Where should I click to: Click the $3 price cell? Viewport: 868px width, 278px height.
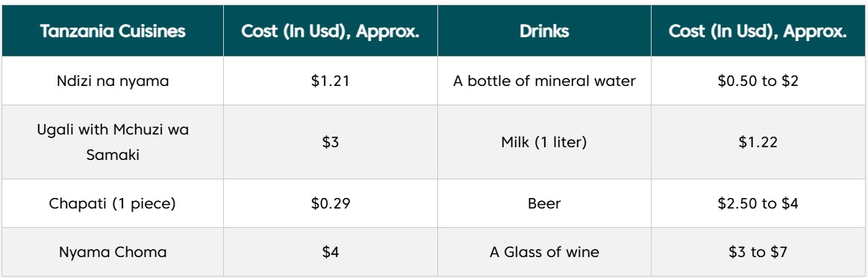(x=331, y=142)
